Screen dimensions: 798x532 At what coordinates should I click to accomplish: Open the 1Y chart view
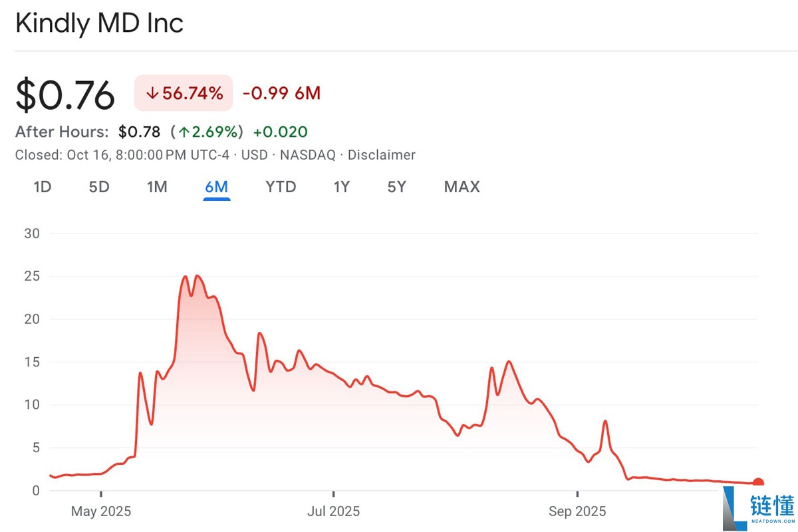click(341, 187)
